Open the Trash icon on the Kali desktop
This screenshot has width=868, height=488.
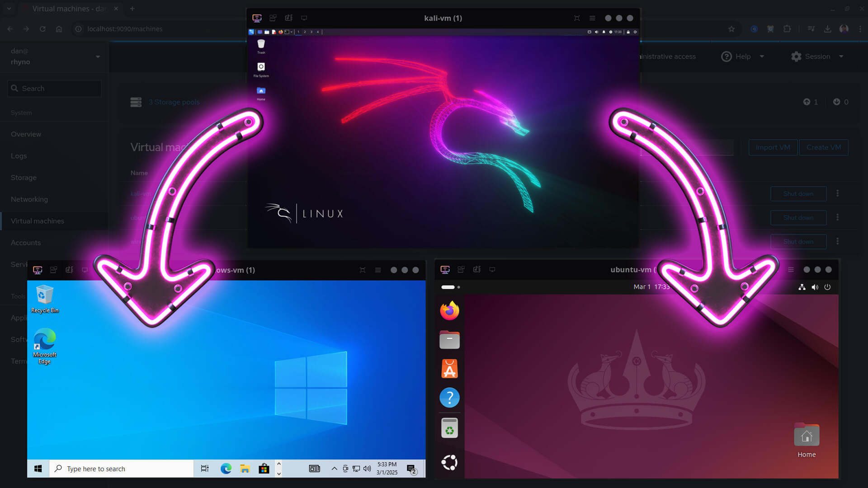261,46
